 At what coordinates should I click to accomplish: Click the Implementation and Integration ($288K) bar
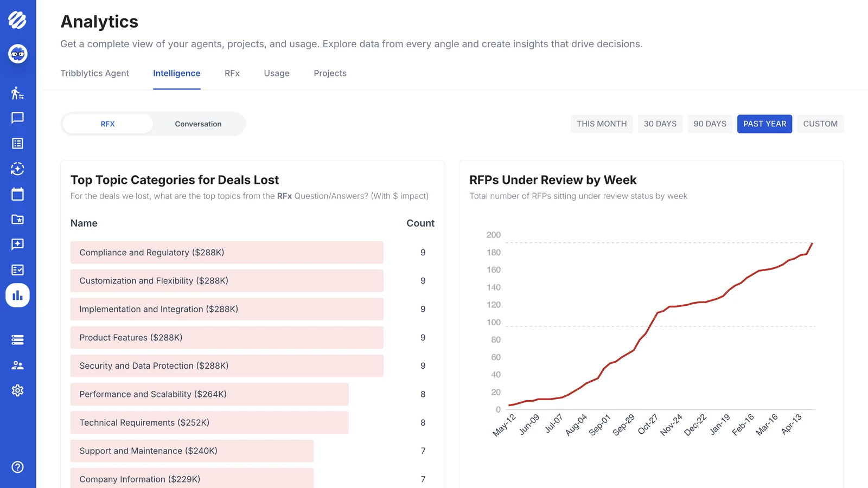point(227,309)
